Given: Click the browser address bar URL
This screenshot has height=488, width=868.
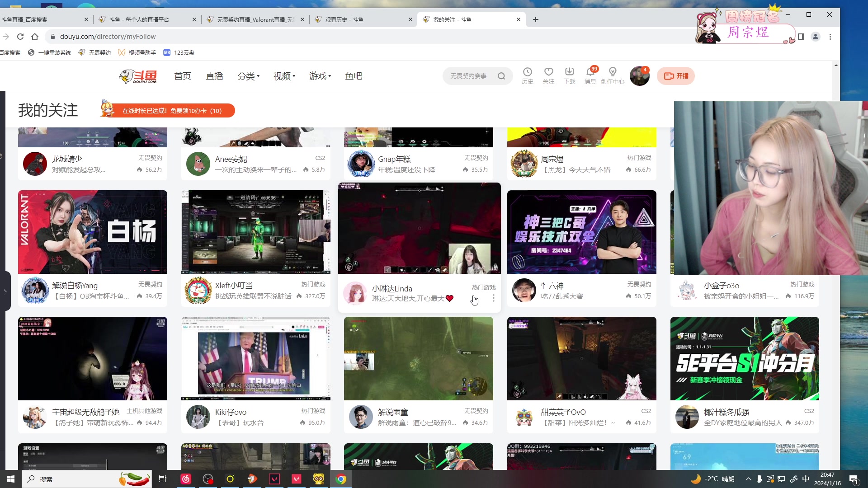Looking at the screenshot, I should 108,37.
